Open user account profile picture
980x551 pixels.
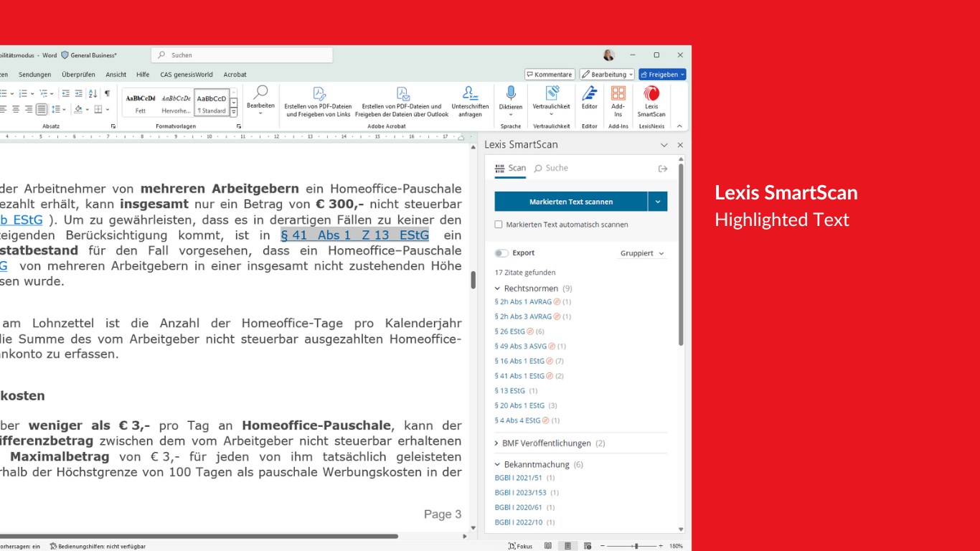[x=609, y=55]
